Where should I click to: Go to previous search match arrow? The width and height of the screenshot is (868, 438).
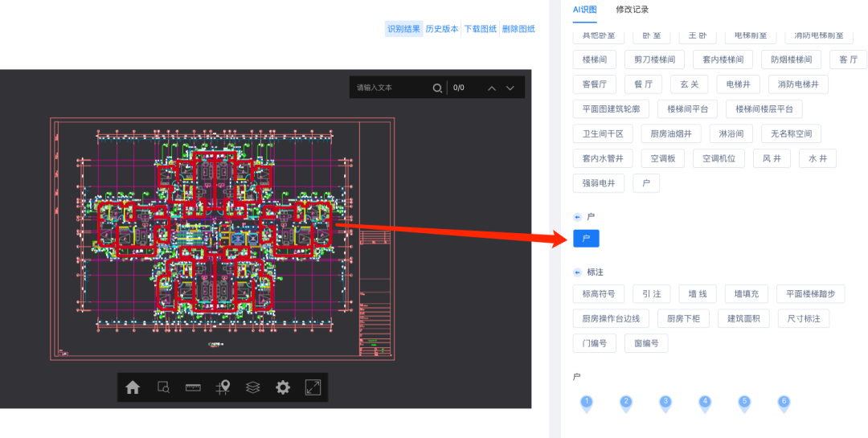click(492, 88)
